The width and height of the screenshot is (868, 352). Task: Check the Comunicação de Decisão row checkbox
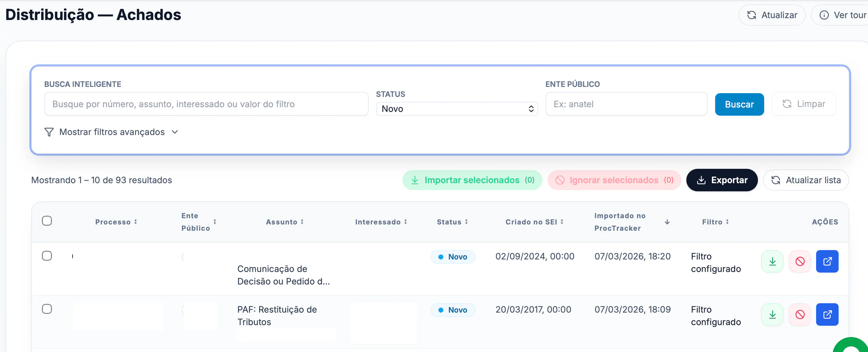click(x=47, y=256)
